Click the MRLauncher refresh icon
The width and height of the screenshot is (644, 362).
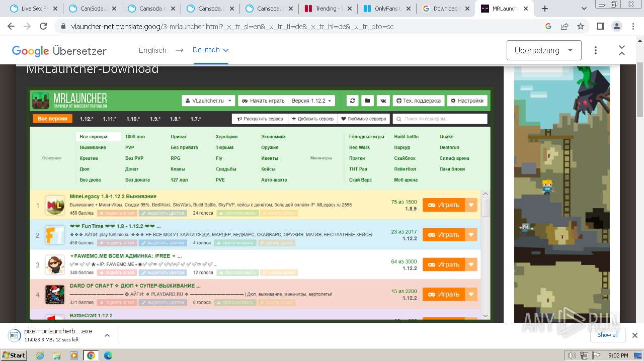pos(352,101)
